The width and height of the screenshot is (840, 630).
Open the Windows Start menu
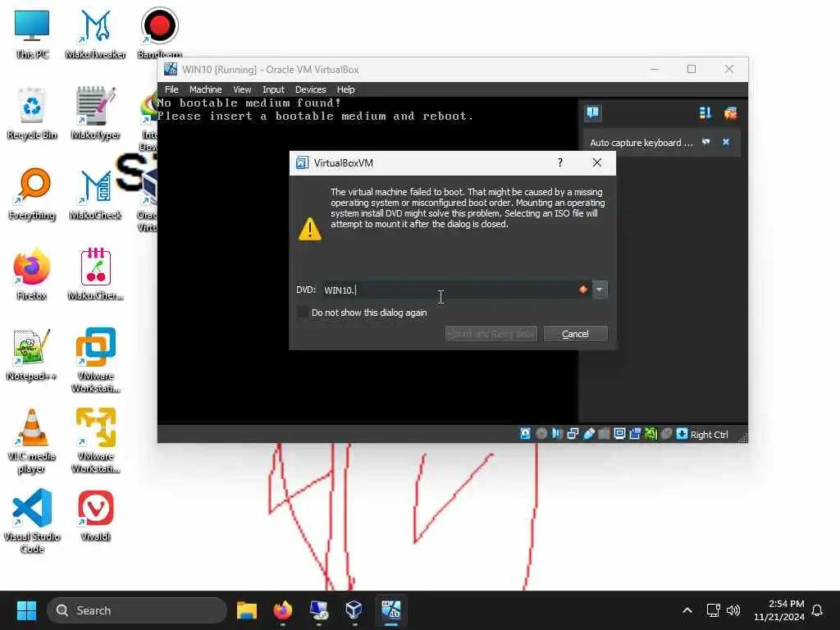click(26, 610)
